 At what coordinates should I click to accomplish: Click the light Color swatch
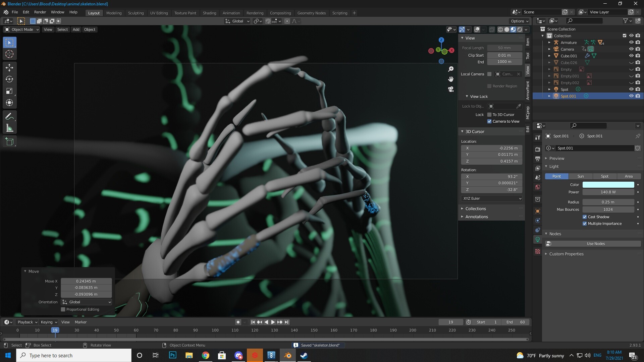coord(608,185)
